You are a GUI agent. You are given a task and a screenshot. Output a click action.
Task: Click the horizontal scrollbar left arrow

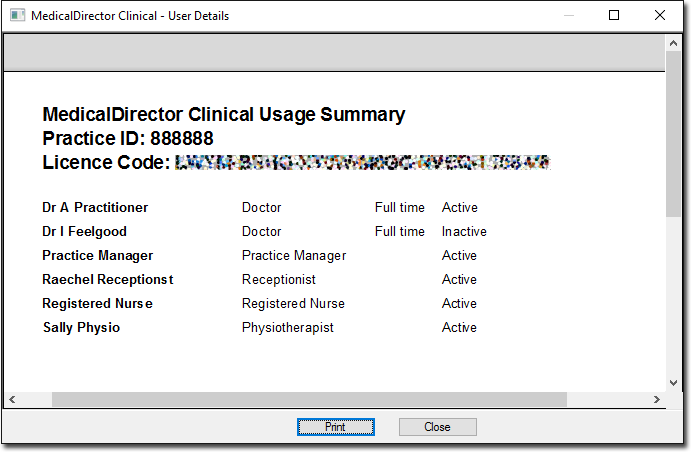coord(12,400)
